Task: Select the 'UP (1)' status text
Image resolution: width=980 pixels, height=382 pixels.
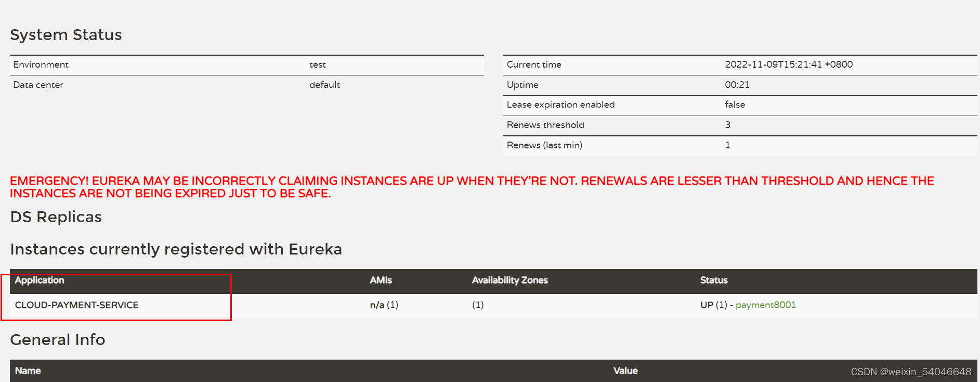Action: 714,305
